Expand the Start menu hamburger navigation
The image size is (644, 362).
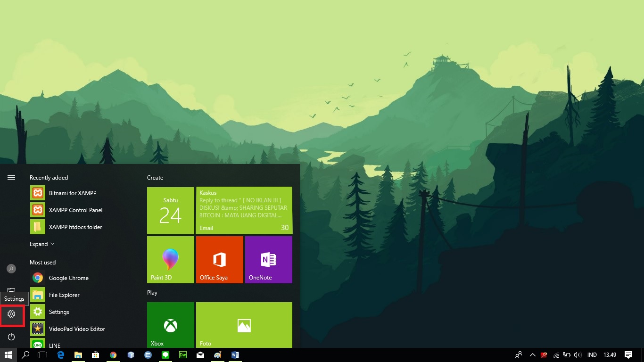[x=11, y=178]
